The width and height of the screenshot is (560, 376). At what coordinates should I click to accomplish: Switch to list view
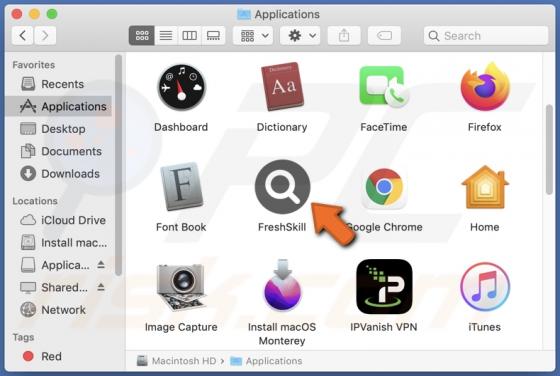[166, 35]
